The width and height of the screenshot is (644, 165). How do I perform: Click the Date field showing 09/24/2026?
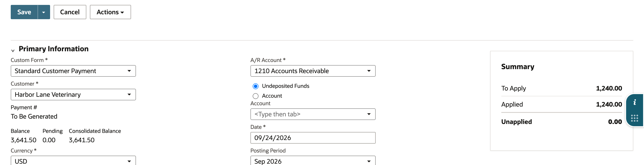(313, 138)
